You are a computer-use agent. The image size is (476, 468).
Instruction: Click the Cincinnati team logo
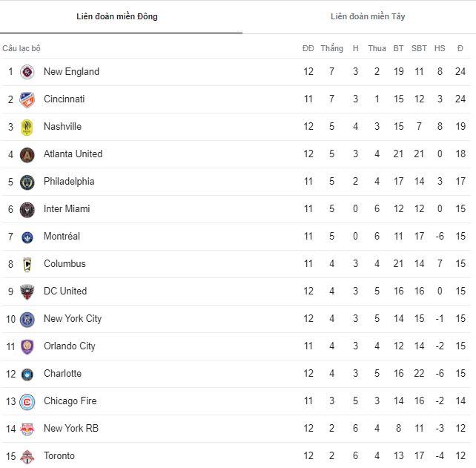pyautogui.click(x=27, y=99)
